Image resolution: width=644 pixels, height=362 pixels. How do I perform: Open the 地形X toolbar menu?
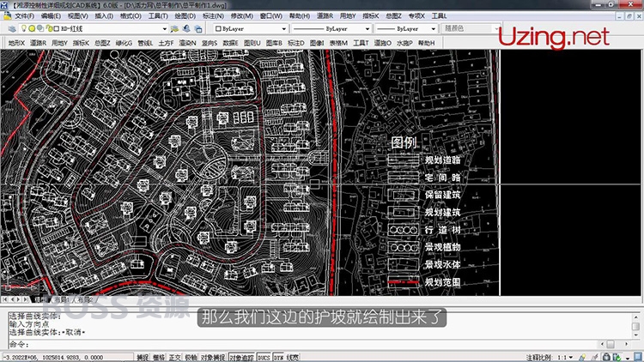17,43
